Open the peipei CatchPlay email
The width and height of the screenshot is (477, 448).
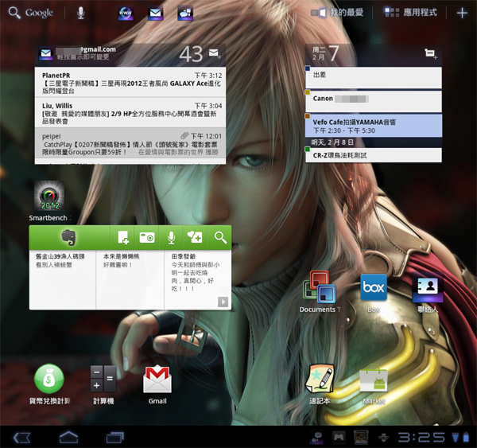[130, 143]
